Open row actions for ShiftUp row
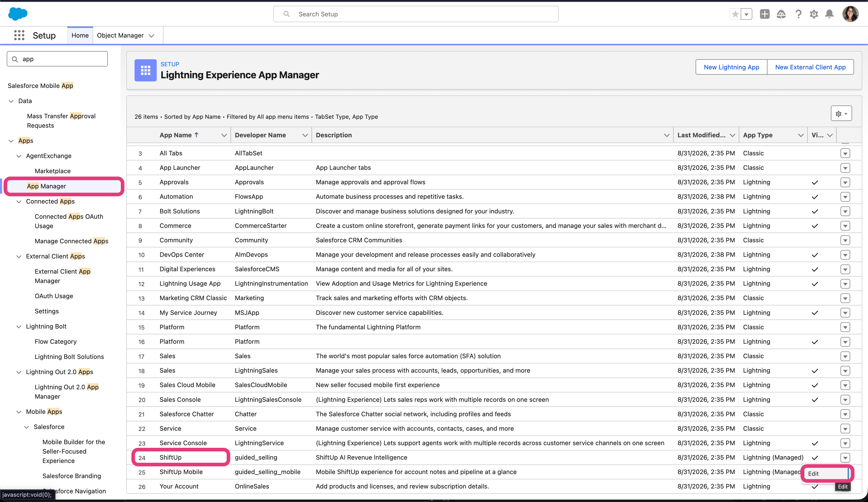 pos(845,457)
